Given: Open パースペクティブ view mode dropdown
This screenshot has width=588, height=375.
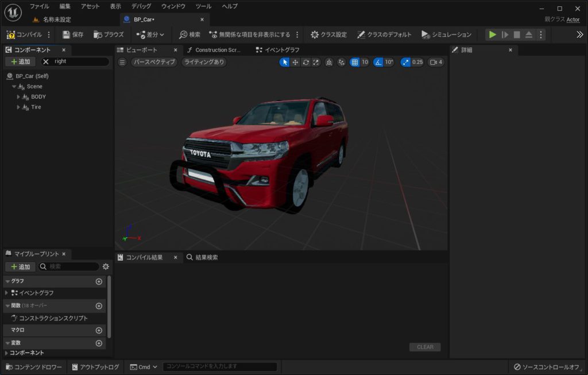Looking at the screenshot, I should (154, 62).
